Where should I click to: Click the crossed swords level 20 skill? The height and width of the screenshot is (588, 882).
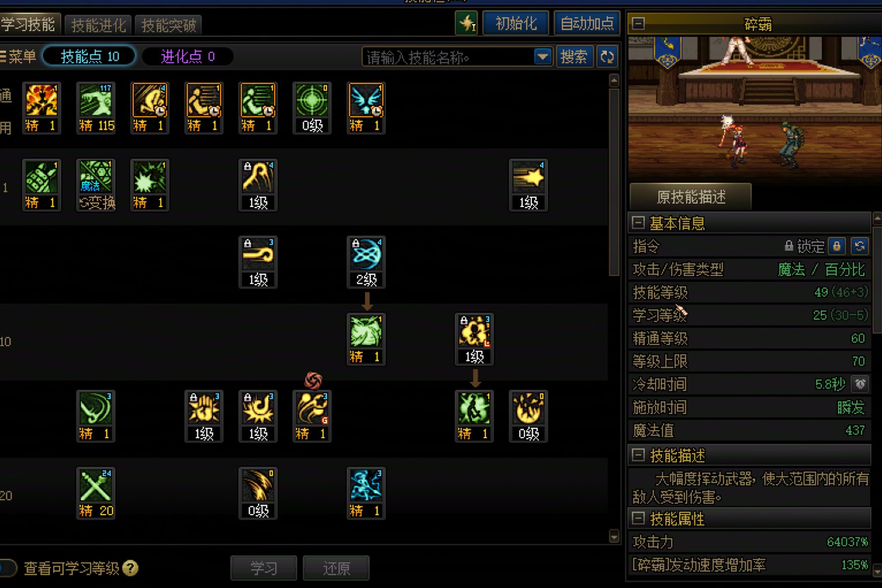(96, 493)
